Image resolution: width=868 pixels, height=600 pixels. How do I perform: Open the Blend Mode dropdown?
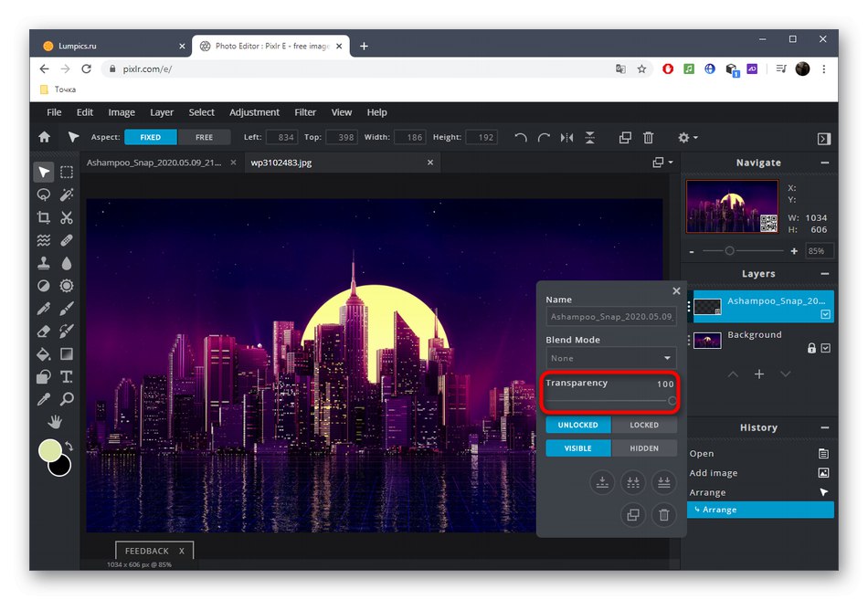coord(611,358)
